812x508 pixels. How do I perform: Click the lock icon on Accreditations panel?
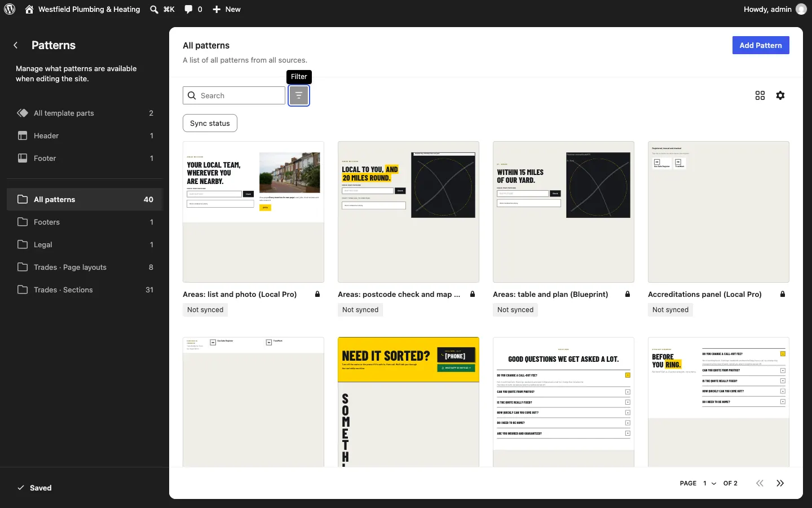[783, 294]
